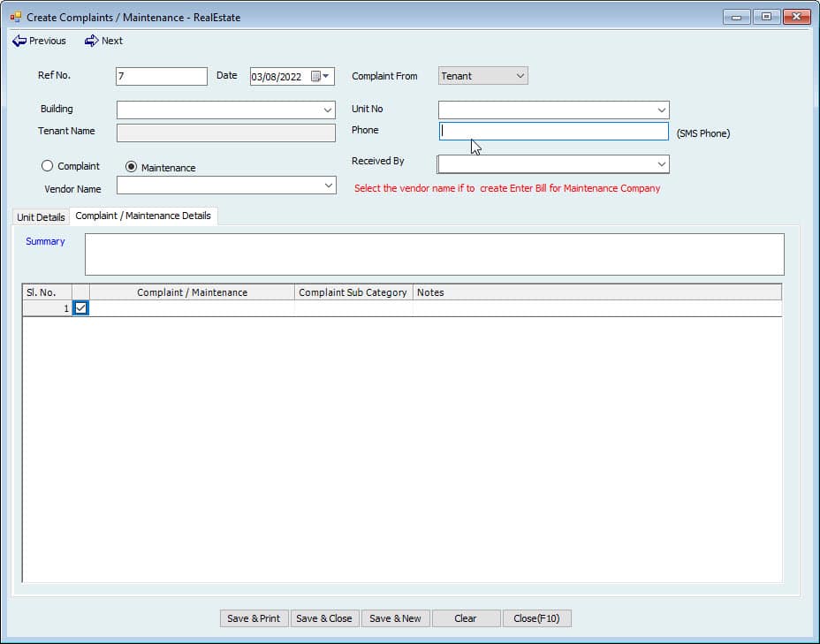This screenshot has width=820, height=644.
Task: Maximize the Create Complaints window
Action: [x=766, y=18]
